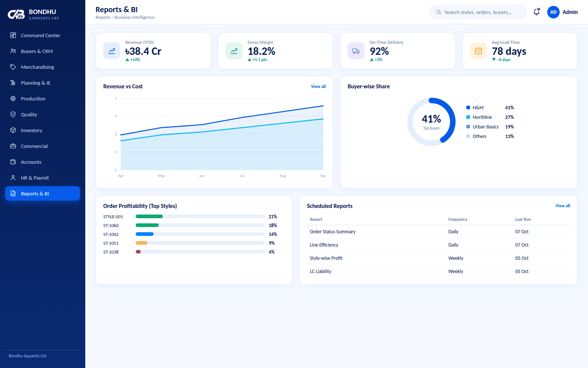This screenshot has height=368, width=588.
Task: Open the LC Liability report row
Action: click(438, 272)
